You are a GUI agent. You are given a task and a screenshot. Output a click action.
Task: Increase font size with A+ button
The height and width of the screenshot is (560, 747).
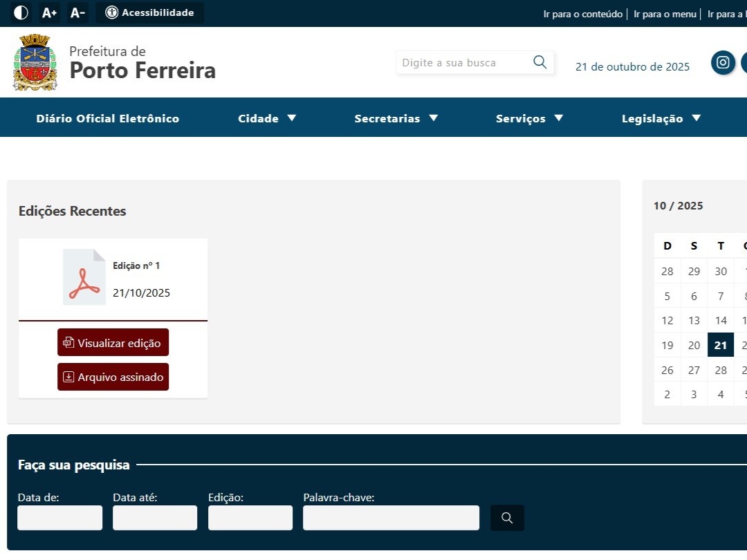coord(49,12)
